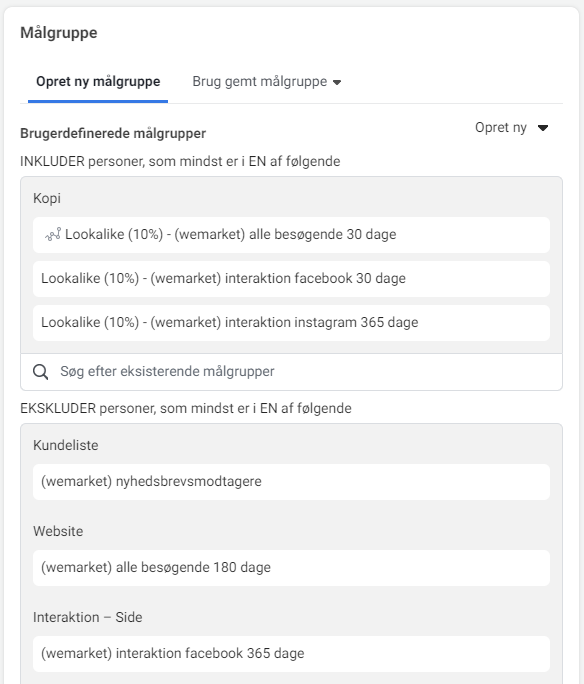
Task: Open the Opret ny dropdown arrow
Action: click(543, 128)
